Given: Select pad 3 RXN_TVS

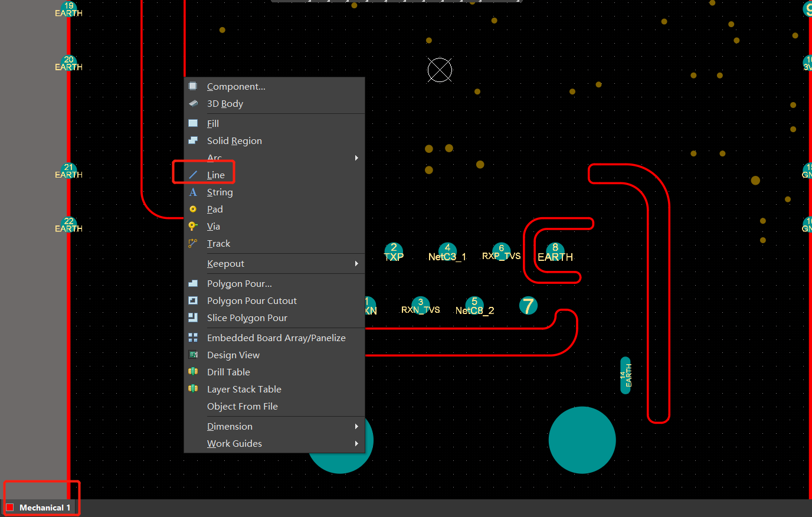Looking at the screenshot, I should point(421,306).
